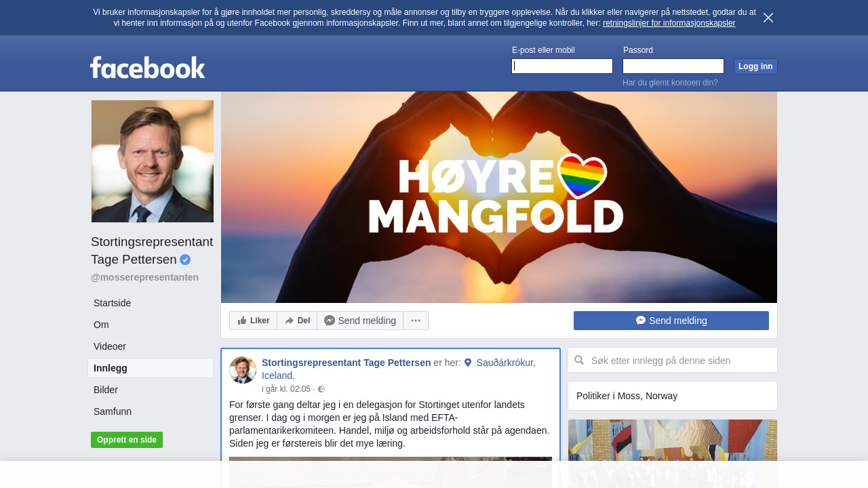The width and height of the screenshot is (868, 488).
Task: Switch to the Videoer section
Action: pos(110,346)
